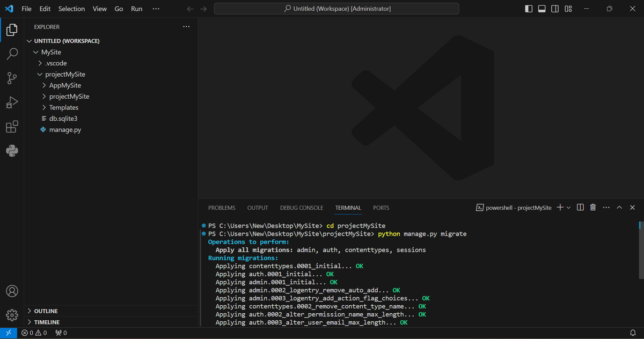Click the 'cd projectMySite' command line
This screenshot has height=339, width=644.
point(356,226)
